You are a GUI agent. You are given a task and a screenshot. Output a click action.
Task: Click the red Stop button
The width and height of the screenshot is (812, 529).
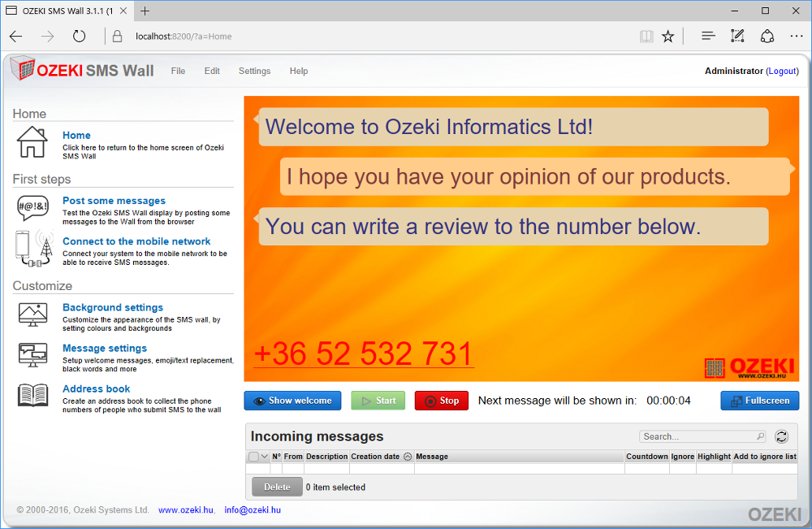442,401
